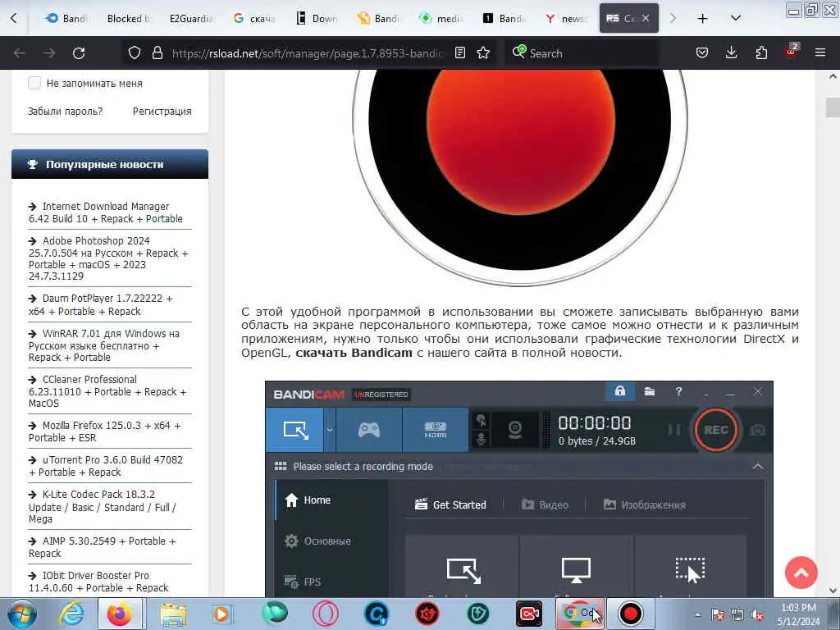Show all tabs list with chevron
The height and width of the screenshot is (630, 840).
[736, 19]
